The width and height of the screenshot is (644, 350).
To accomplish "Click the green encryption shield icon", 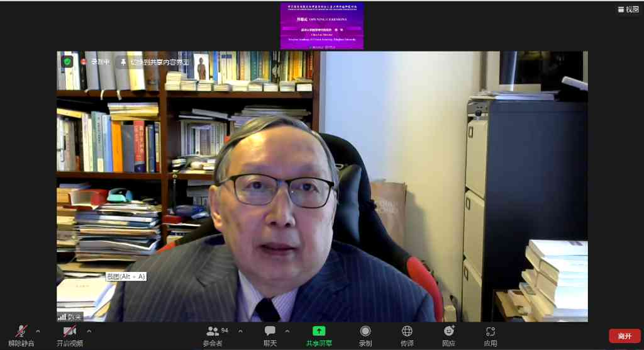I will tap(67, 62).
